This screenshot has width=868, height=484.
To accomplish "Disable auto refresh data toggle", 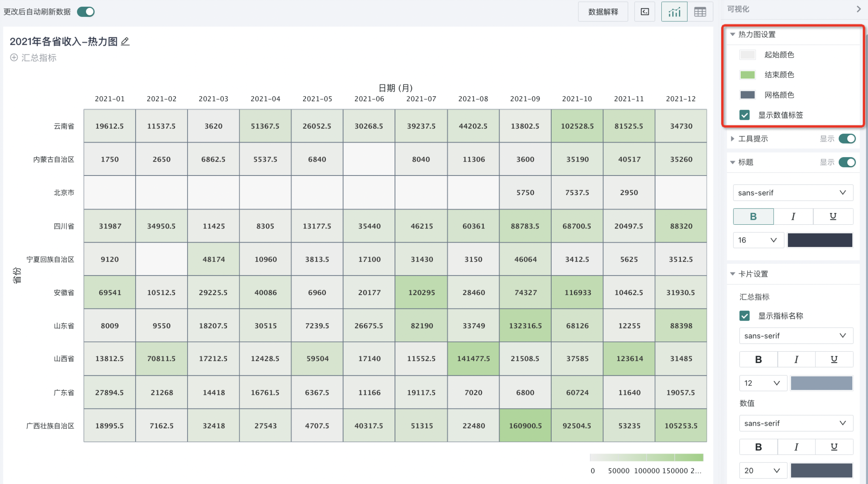I will pyautogui.click(x=86, y=12).
